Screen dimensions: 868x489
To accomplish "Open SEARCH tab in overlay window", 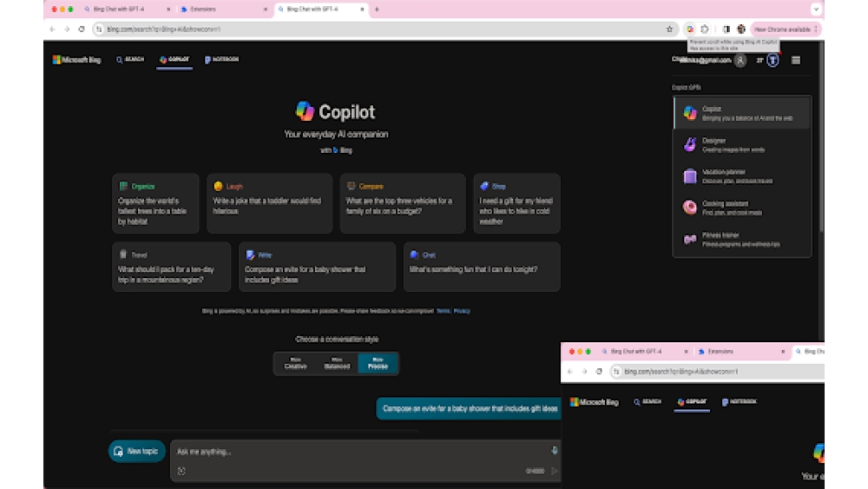I will point(648,402).
